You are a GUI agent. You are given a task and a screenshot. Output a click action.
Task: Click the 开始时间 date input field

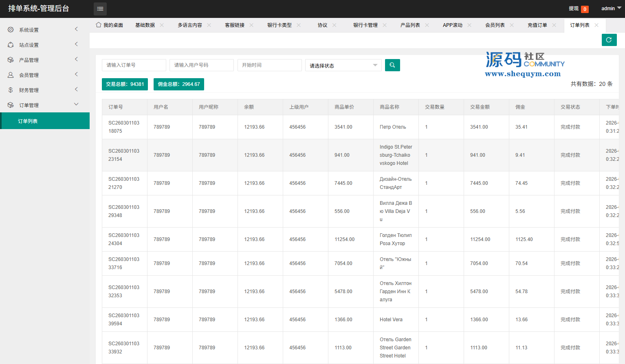269,65
